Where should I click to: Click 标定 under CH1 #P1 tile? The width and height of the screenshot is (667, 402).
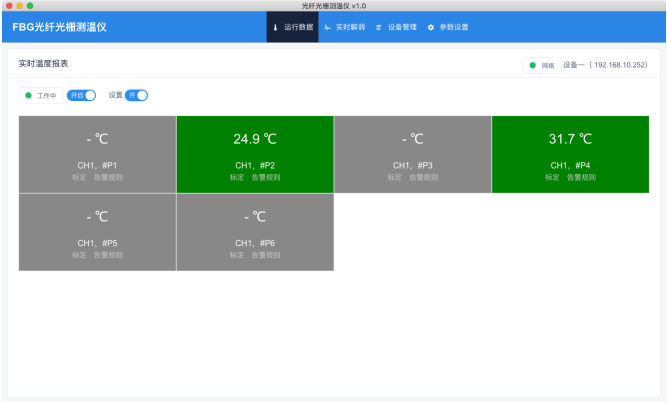pyautogui.click(x=79, y=177)
